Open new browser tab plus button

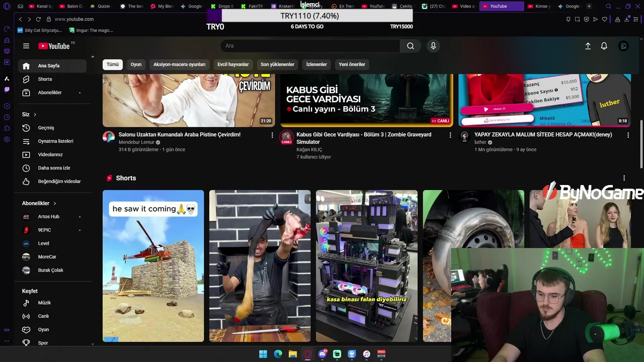(589, 6)
